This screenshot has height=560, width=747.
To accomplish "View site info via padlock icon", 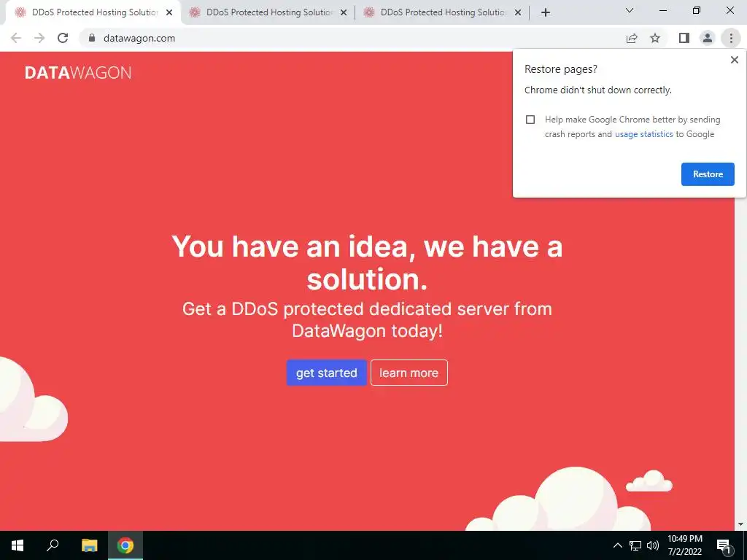I will (92, 38).
